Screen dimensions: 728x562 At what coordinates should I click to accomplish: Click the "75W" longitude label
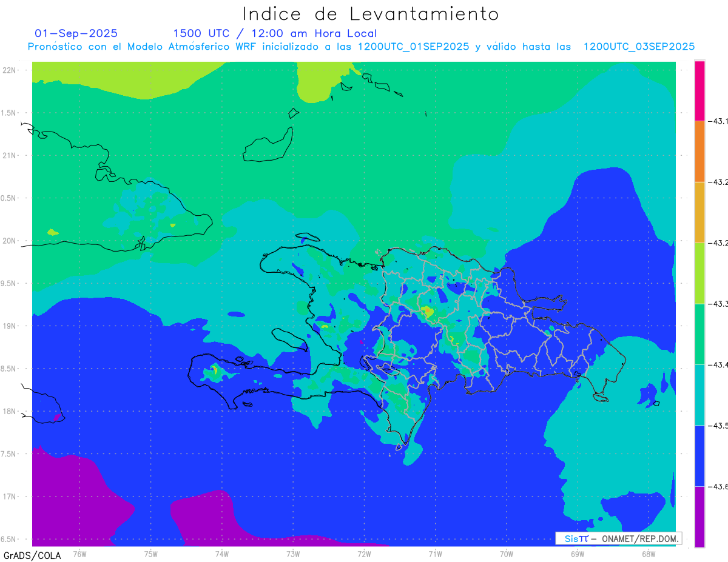coord(151,554)
